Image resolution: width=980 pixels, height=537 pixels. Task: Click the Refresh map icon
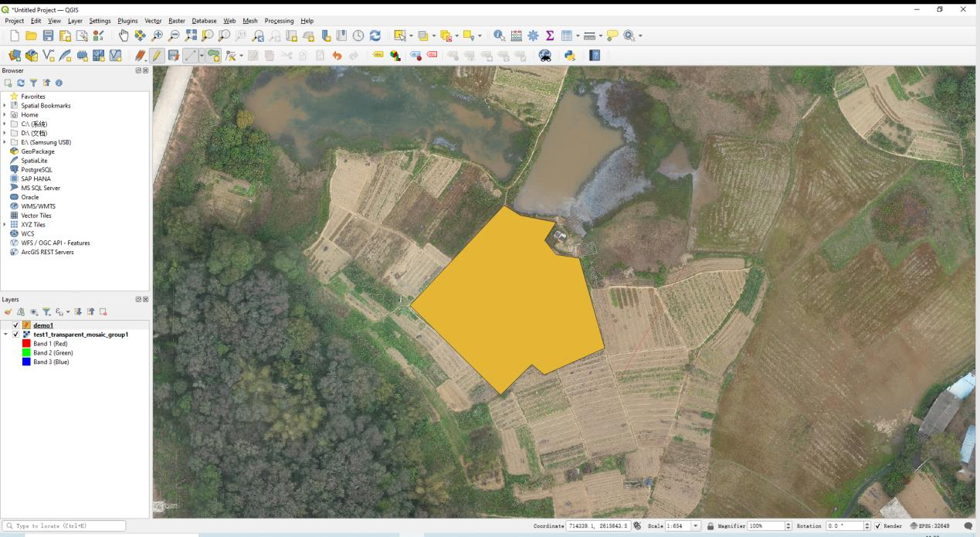coord(375,36)
